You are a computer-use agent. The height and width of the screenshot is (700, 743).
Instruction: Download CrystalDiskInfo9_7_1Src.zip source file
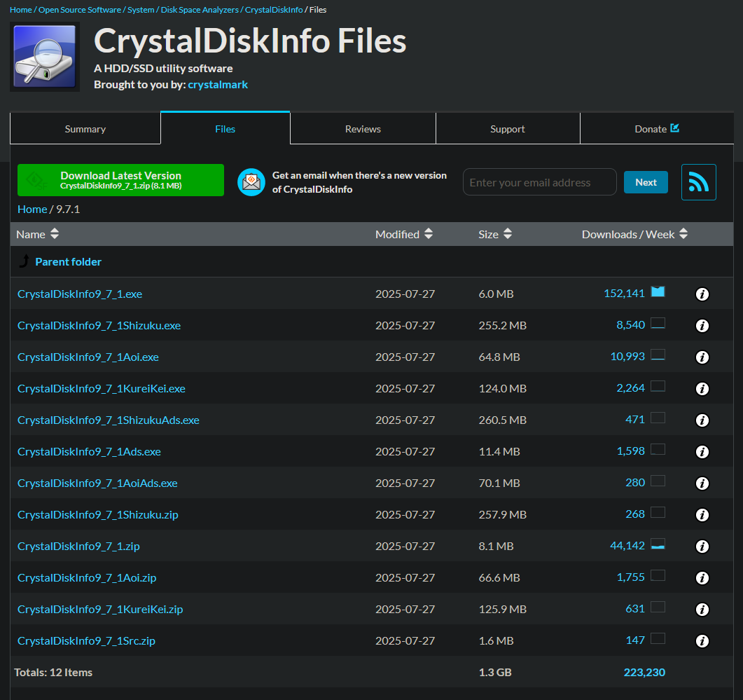(86, 641)
